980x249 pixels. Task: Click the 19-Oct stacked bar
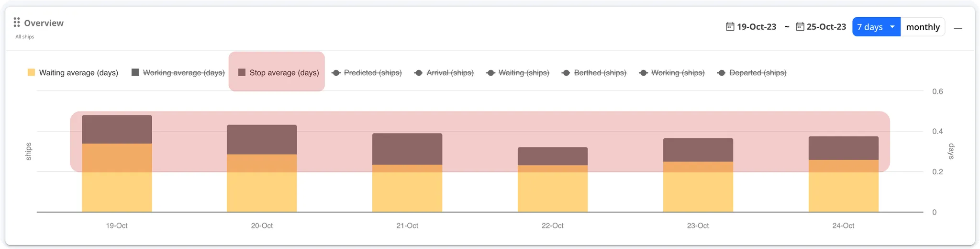(x=117, y=163)
